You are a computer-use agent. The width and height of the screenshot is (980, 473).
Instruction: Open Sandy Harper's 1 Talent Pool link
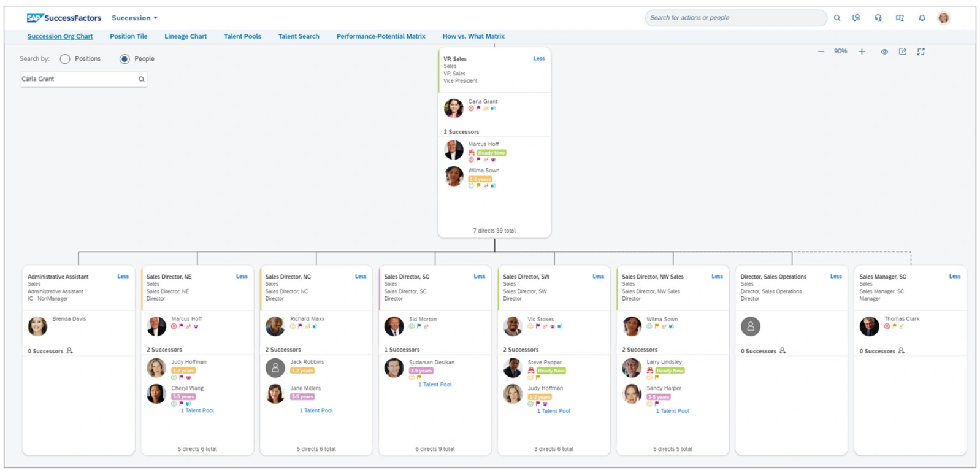[x=673, y=411]
